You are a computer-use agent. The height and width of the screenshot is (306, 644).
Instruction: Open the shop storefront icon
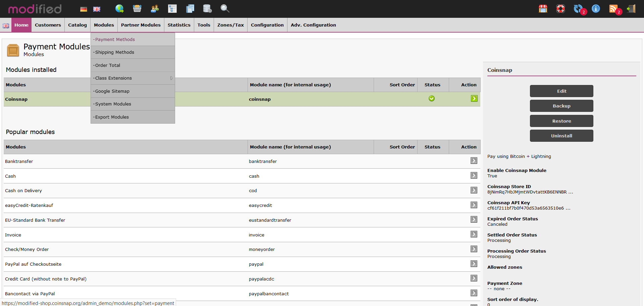pyautogui.click(x=543, y=8)
